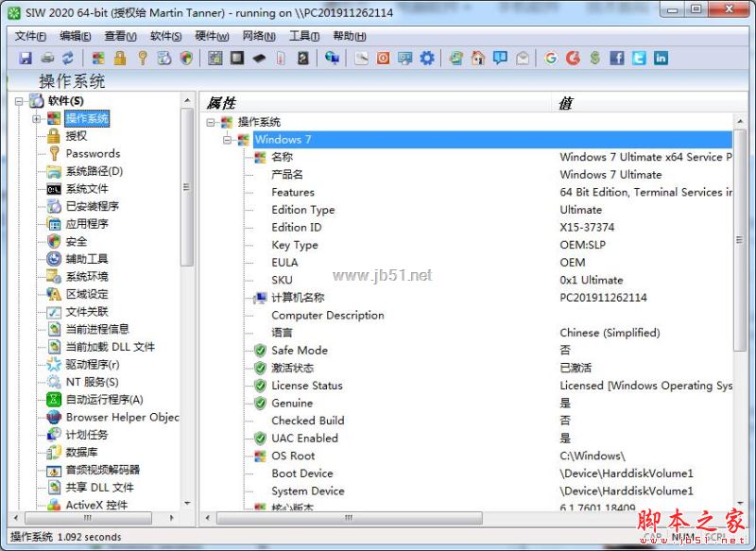756x551 pixels.
Task: Click the key Passwords toolbar icon
Action: (143, 59)
